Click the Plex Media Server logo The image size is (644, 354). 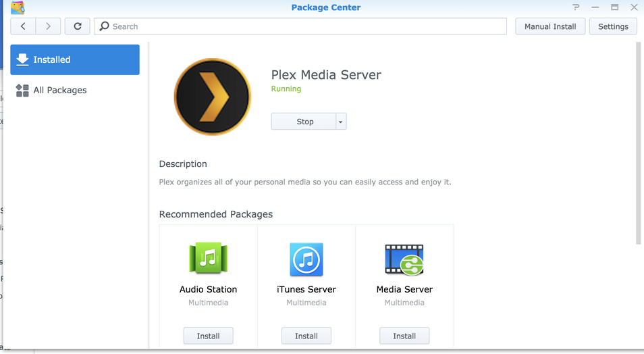tap(213, 97)
